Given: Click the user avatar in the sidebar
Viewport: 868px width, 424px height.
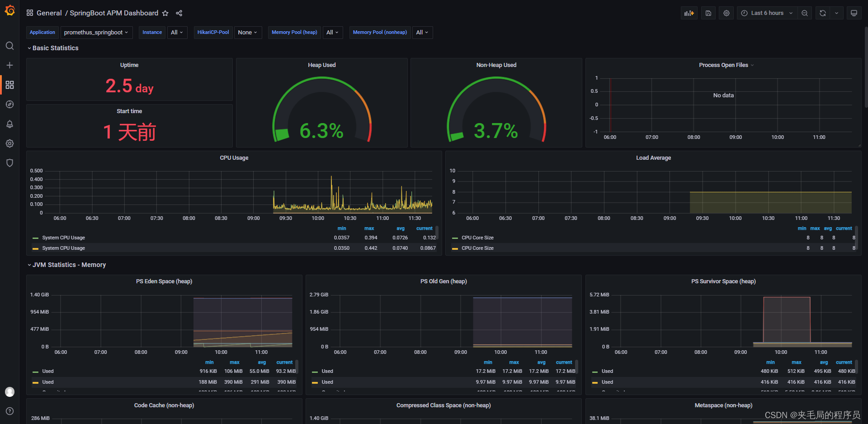Looking at the screenshot, I should tap(9, 392).
